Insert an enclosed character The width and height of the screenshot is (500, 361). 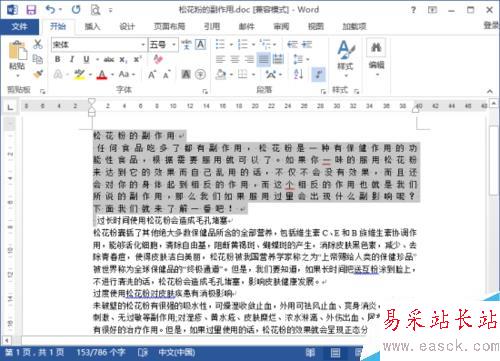pyautogui.click(x=200, y=74)
